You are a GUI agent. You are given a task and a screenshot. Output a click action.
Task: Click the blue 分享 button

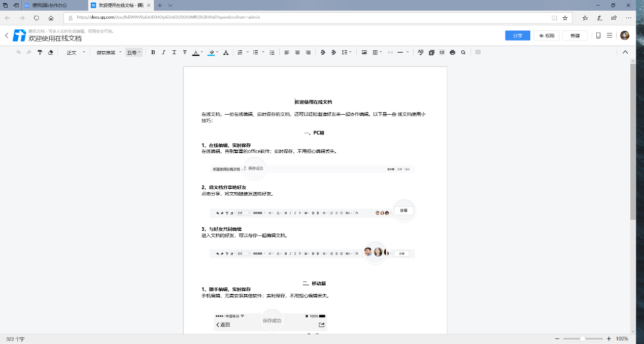tap(518, 36)
